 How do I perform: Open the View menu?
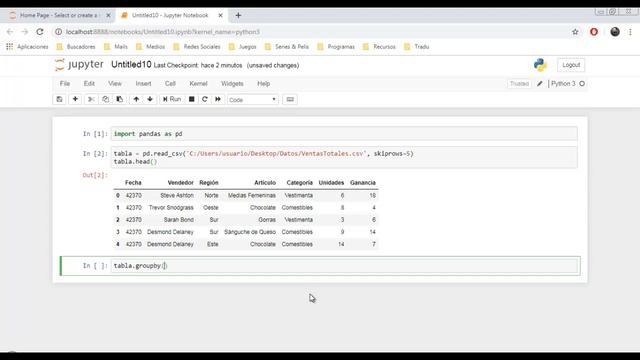point(115,84)
